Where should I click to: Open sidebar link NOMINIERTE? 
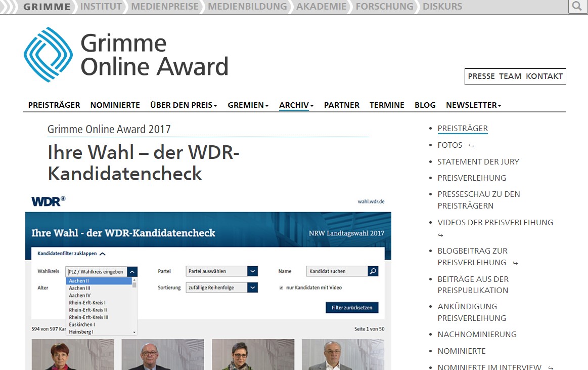click(x=462, y=351)
